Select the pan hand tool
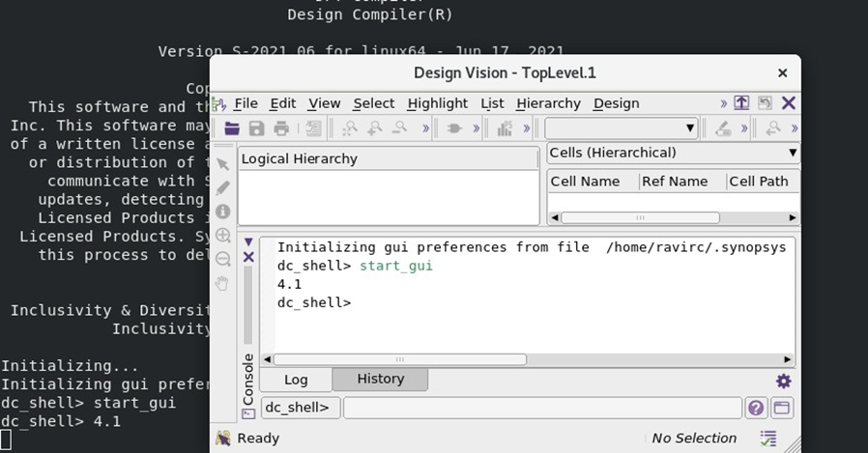 [222, 284]
